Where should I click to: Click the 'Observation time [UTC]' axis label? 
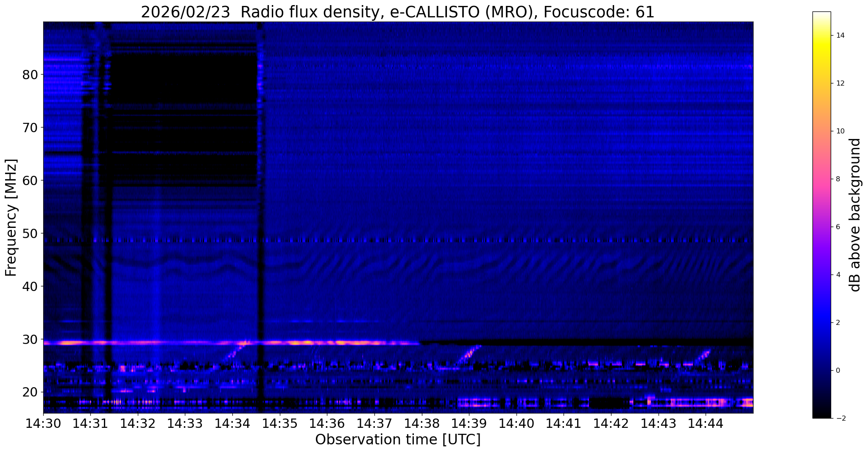click(x=398, y=439)
